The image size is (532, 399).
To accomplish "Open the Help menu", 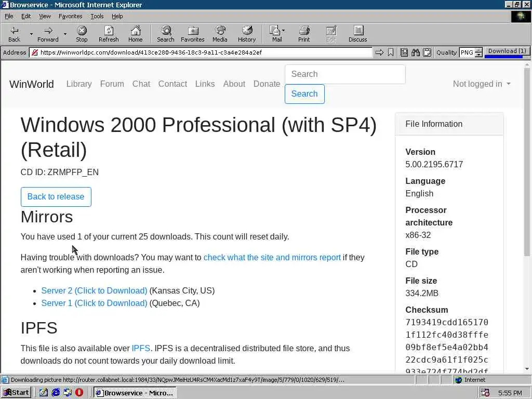I will [x=117, y=16].
